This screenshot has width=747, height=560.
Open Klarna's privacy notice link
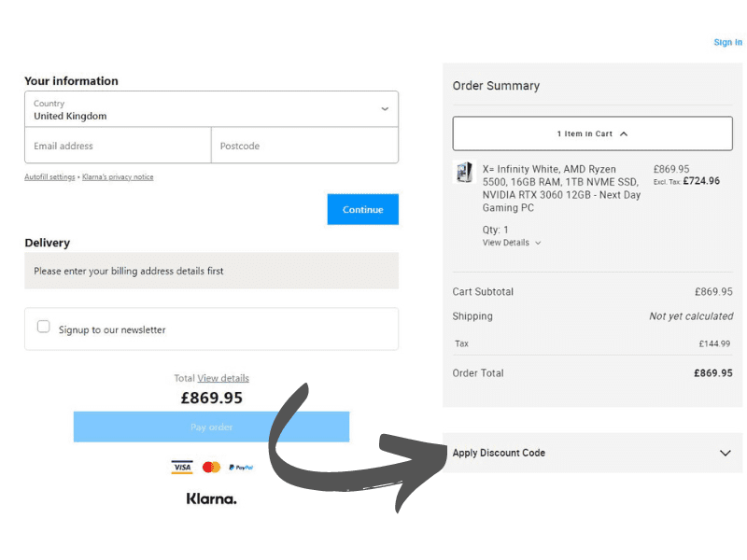coord(118,176)
